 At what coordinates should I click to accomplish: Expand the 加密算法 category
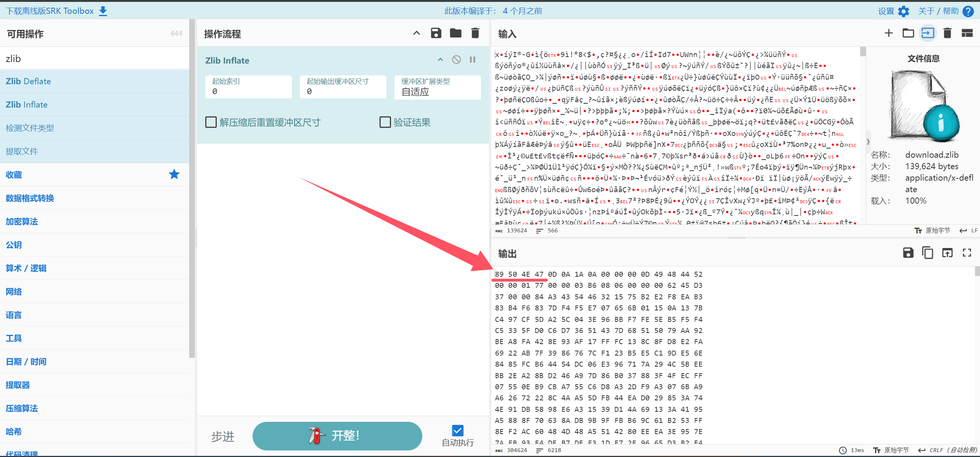click(x=22, y=222)
